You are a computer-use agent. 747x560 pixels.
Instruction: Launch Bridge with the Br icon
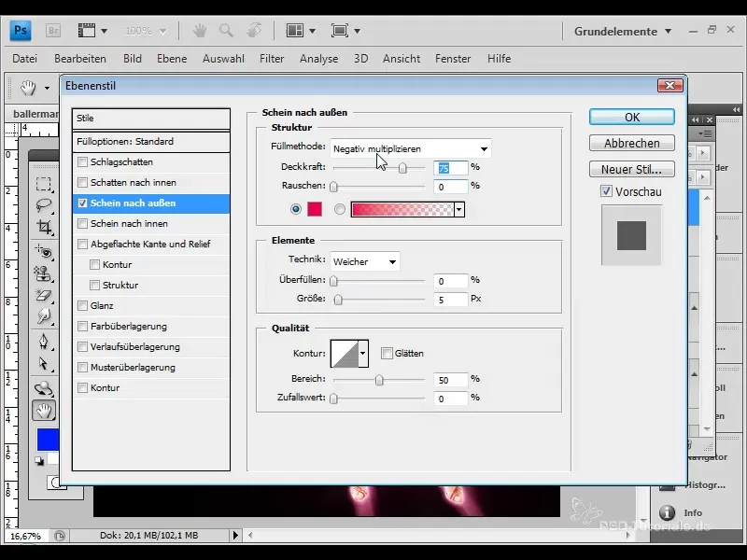pos(53,31)
